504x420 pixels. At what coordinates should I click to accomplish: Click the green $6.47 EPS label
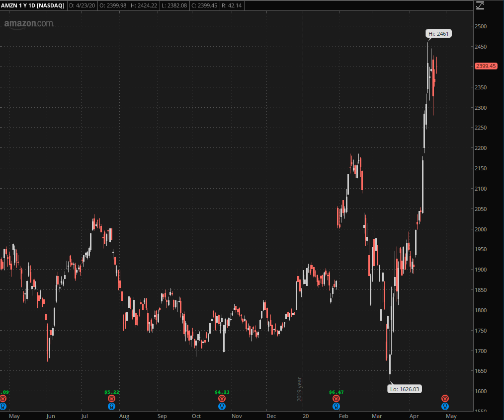click(336, 392)
